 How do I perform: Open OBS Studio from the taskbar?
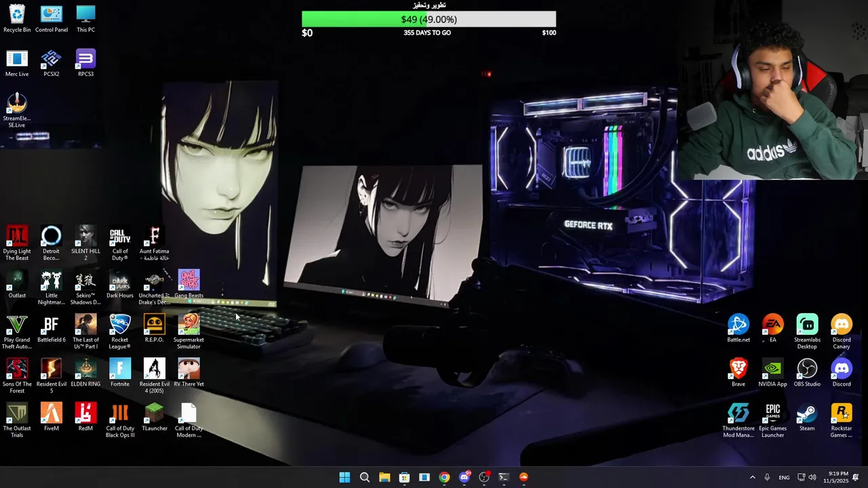pos(484,477)
